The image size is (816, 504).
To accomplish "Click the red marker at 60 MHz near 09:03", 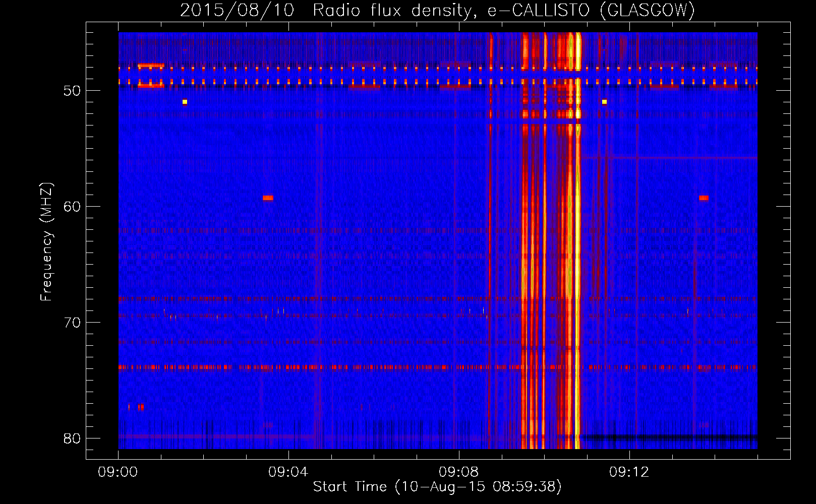I will [x=268, y=198].
